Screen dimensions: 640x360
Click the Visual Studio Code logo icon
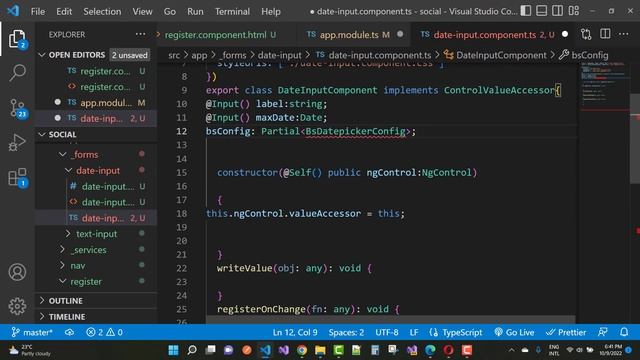click(x=13, y=11)
